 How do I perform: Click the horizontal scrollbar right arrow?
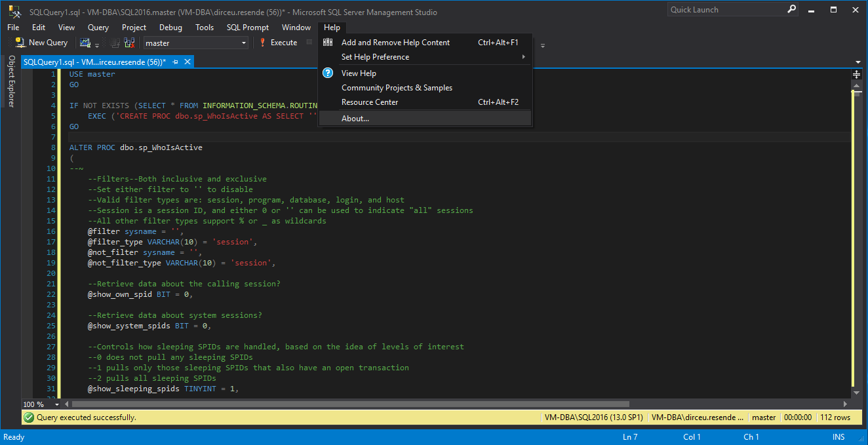tap(846, 404)
